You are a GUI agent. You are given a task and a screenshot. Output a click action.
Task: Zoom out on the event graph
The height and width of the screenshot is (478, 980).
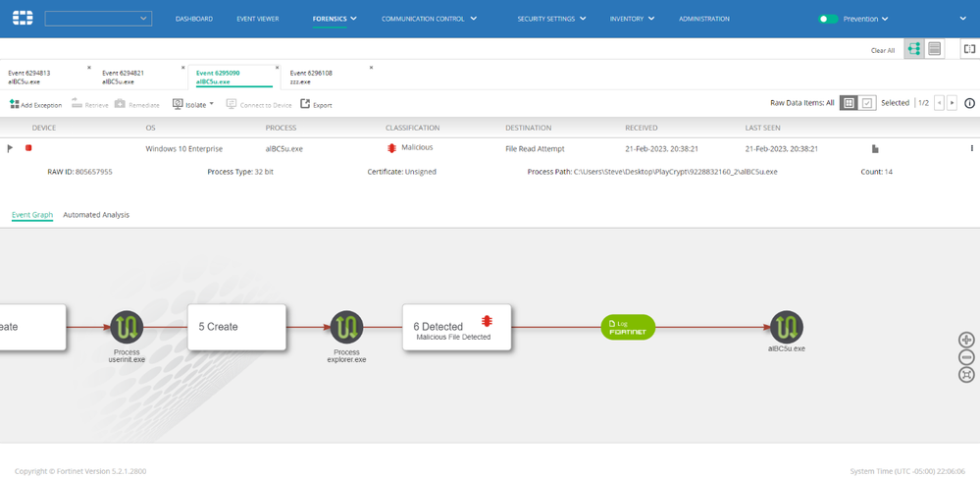[x=966, y=357]
